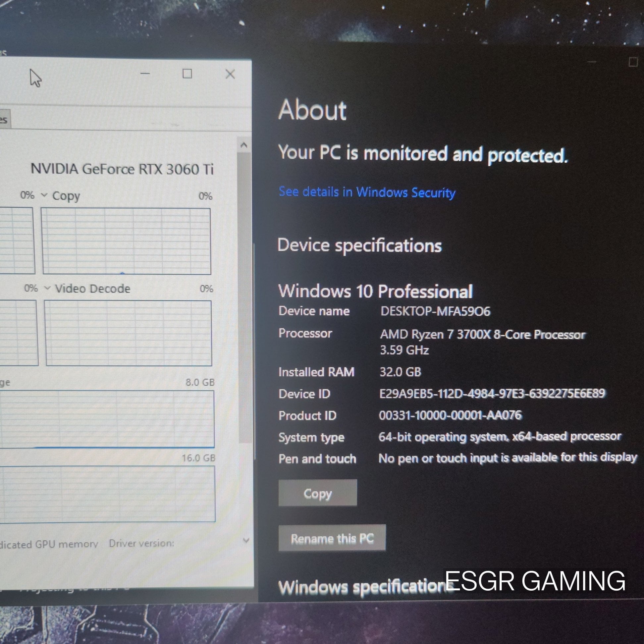Click the Driver version label in Task Manager
The image size is (644, 644).
(141, 543)
